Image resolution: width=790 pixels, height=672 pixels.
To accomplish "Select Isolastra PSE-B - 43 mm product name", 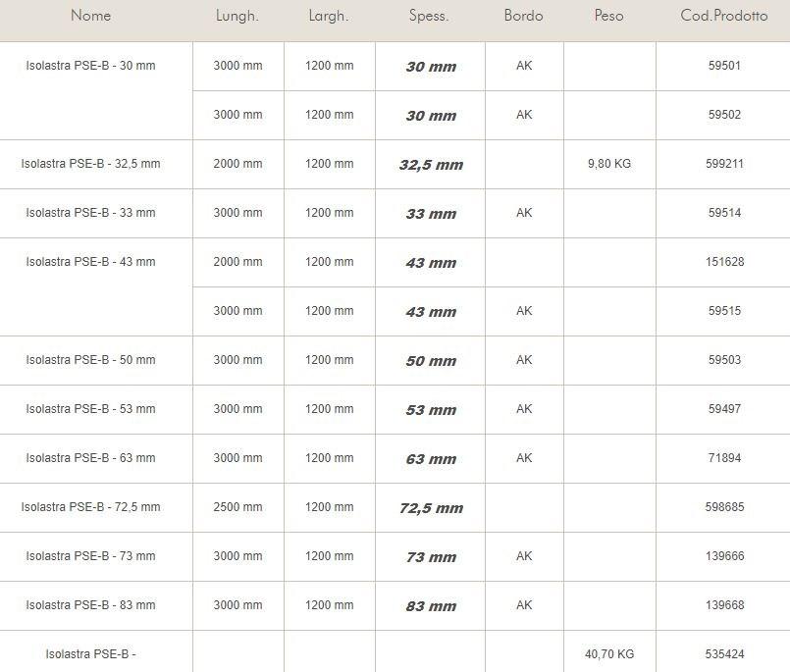I will [90, 262].
